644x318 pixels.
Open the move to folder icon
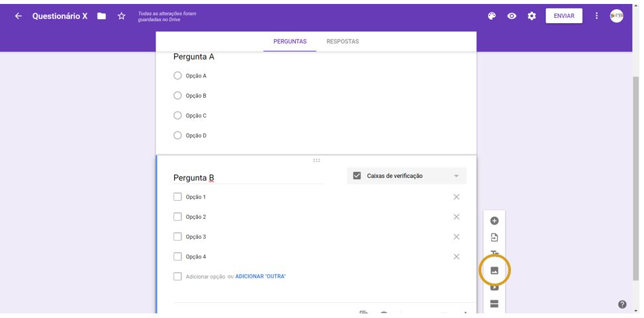coord(101,16)
